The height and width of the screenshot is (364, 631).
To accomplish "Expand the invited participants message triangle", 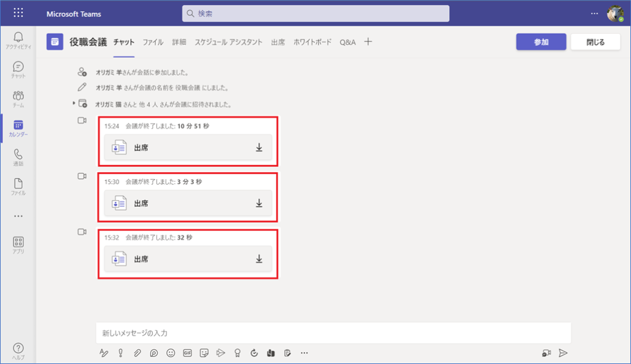I will coord(74,103).
